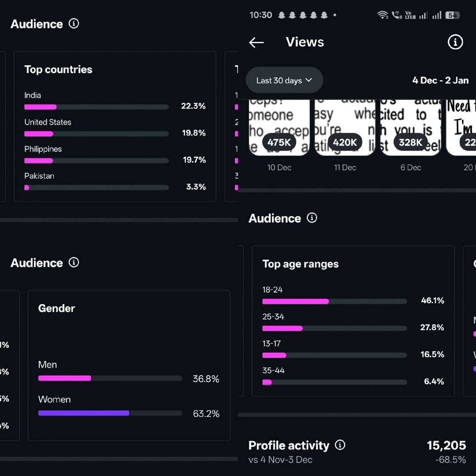Tap the Wi-Fi status bar icon
Image resolution: width=476 pixels, height=476 pixels.
[383, 15]
